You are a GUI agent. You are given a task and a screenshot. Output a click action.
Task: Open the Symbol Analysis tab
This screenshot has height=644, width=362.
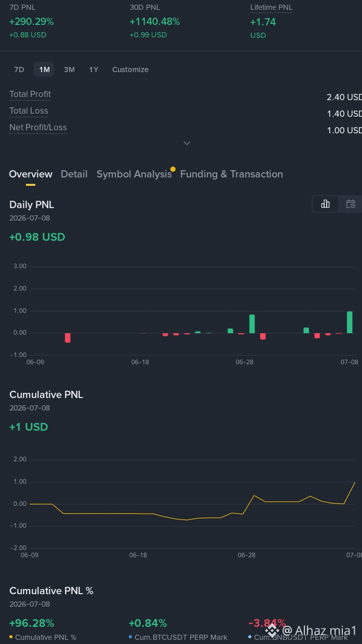134,174
